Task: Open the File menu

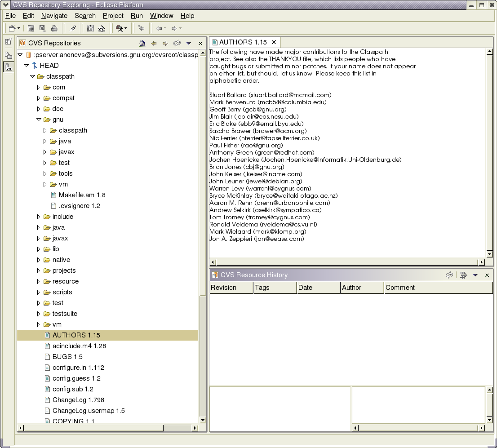Action: point(10,16)
